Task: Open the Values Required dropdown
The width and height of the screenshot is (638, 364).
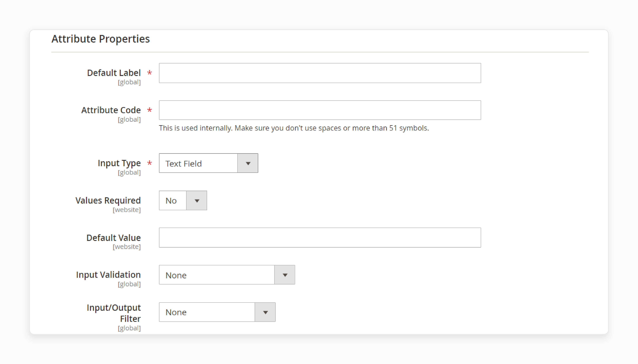Action: (x=183, y=200)
